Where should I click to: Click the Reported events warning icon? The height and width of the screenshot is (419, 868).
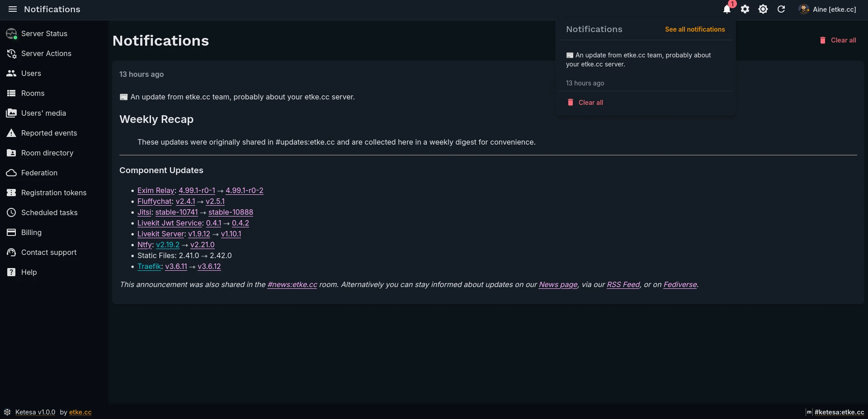pos(11,133)
